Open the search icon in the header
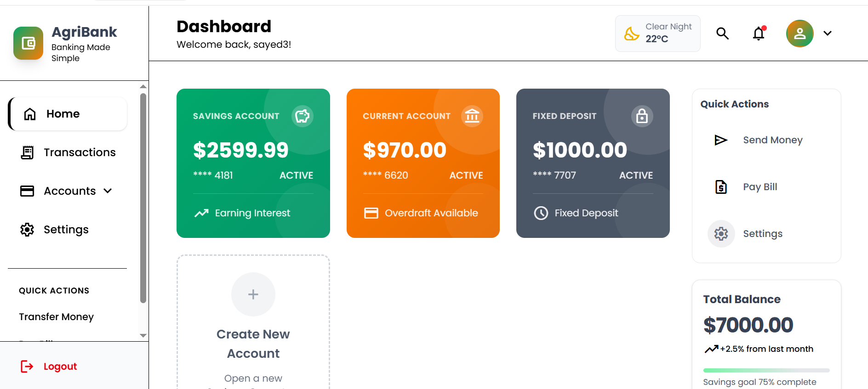The image size is (868, 389). [722, 34]
